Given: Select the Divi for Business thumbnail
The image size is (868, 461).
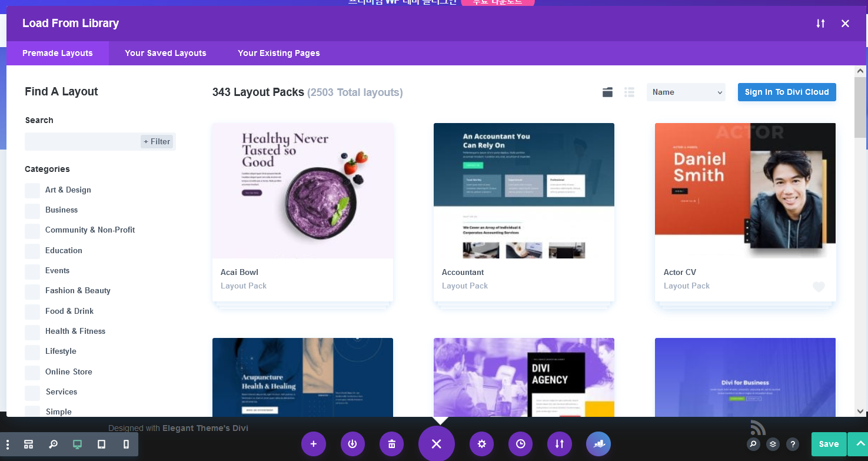Looking at the screenshot, I should click(x=746, y=377).
